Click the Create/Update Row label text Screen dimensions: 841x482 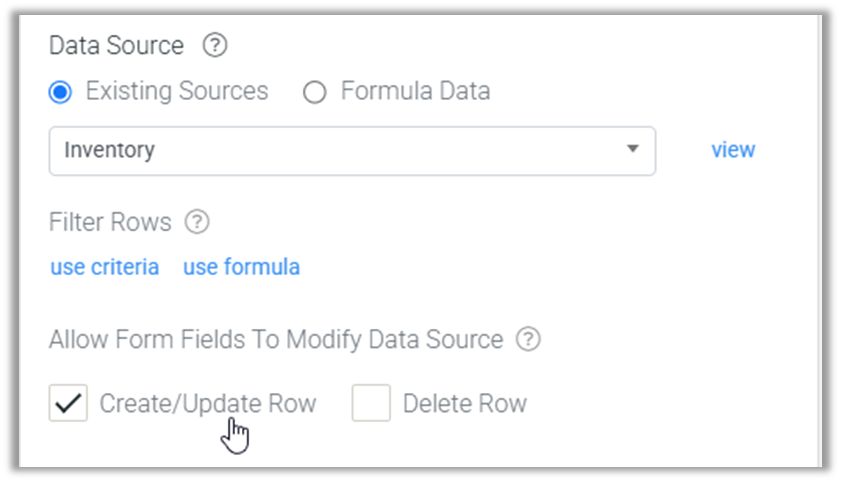click(208, 403)
